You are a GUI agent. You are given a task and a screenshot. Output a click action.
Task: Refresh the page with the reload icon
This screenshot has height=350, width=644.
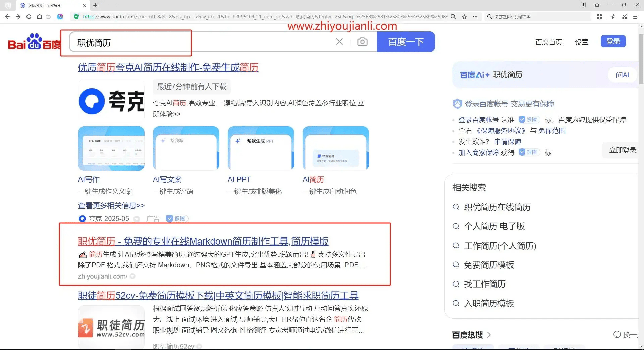(x=29, y=17)
